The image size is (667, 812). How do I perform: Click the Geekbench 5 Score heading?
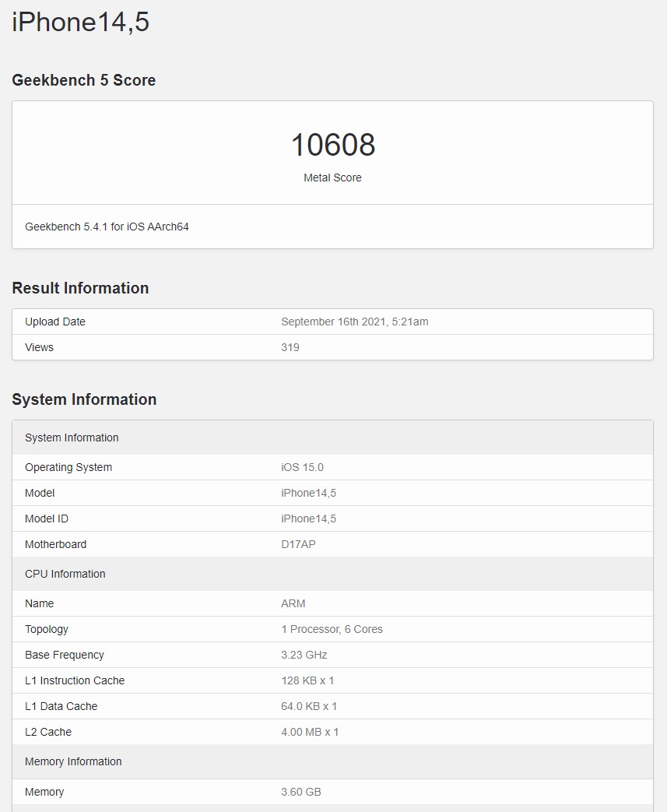coord(83,80)
